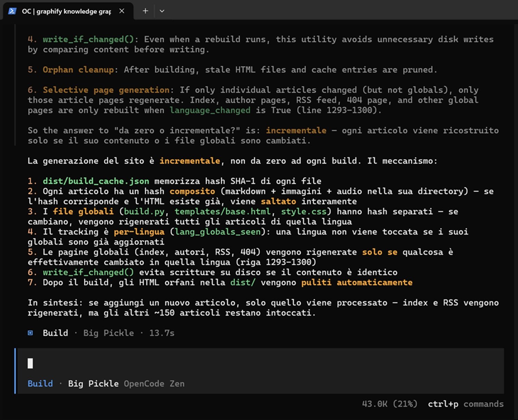Screen dimensions: 518x420
Task: Click the PowerShell icon in the tab
Action: (x=12, y=11)
